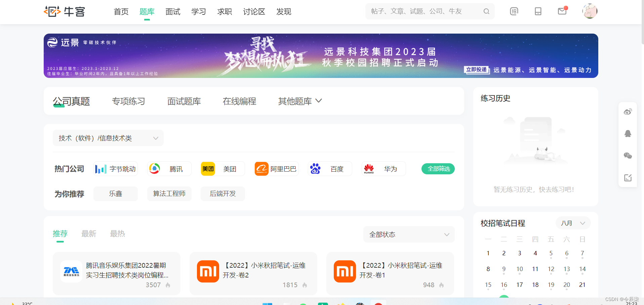
Task: Click the 立即投递 button on banner
Action: [477, 70]
